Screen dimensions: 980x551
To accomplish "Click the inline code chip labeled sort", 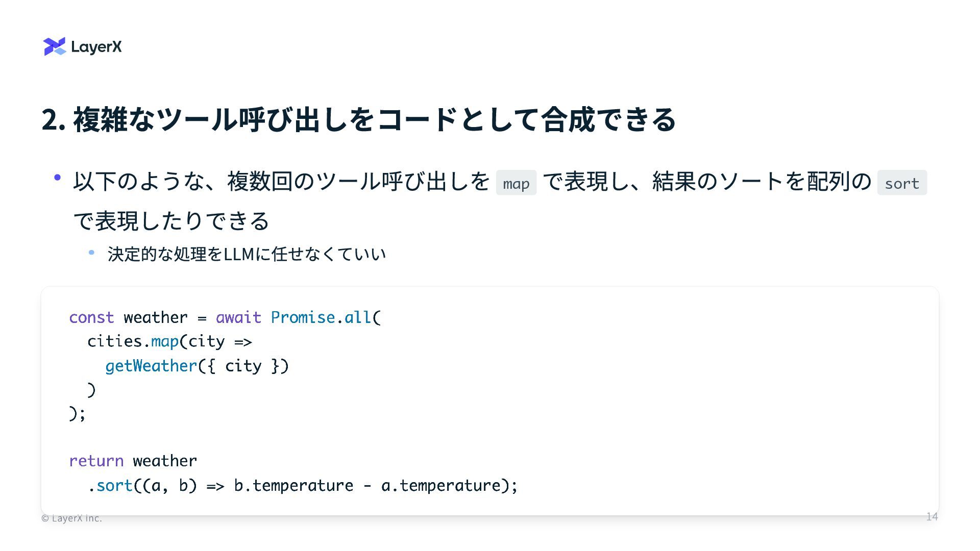I will [x=902, y=183].
